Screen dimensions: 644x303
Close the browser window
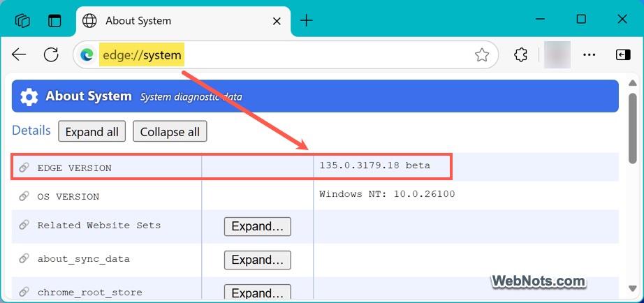[622, 19]
